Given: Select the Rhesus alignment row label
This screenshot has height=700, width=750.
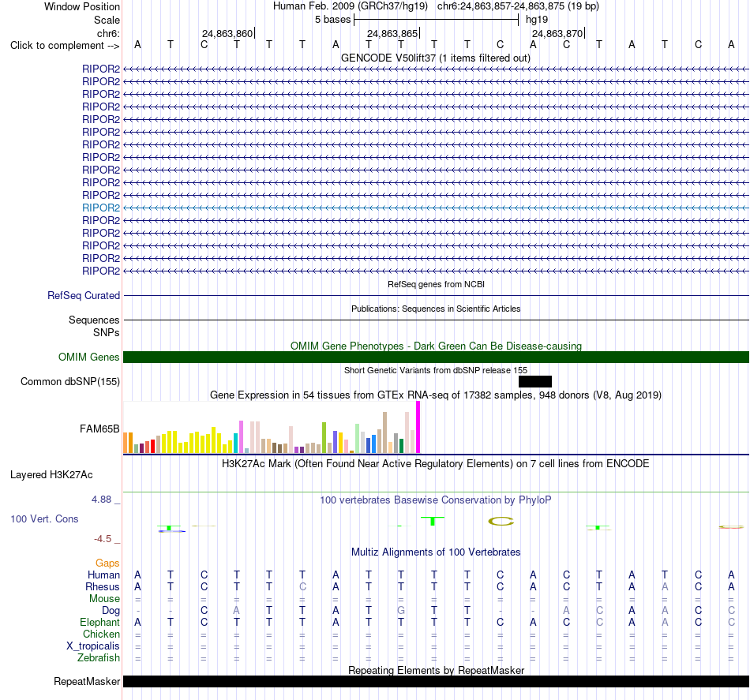Looking at the screenshot, I should [103, 586].
